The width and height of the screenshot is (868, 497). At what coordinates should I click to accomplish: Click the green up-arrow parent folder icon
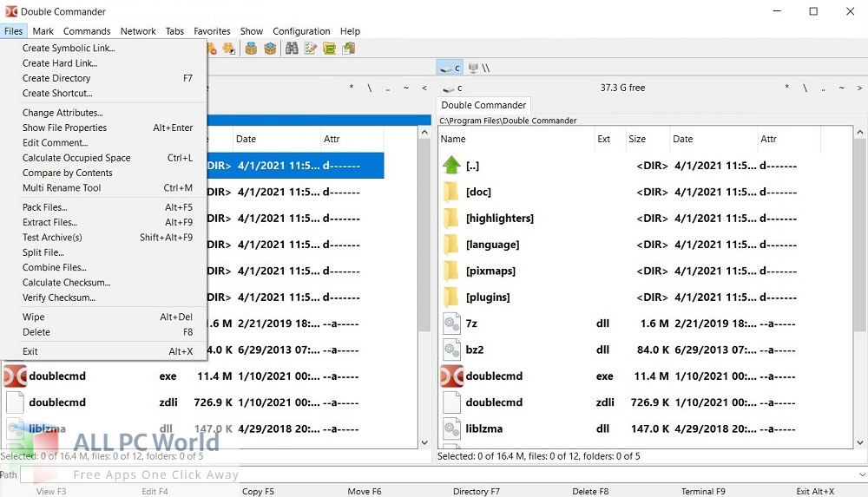[x=451, y=165]
